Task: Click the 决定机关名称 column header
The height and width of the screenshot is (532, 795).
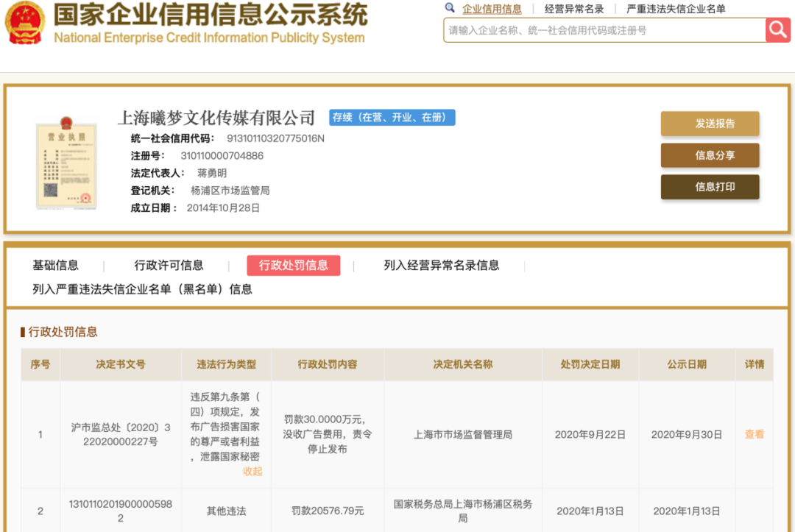Action: click(x=463, y=364)
